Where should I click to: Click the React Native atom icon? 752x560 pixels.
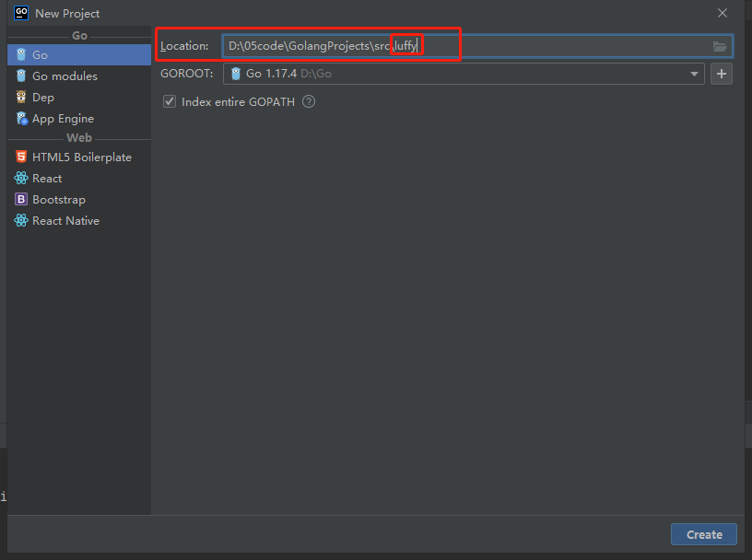click(x=21, y=220)
